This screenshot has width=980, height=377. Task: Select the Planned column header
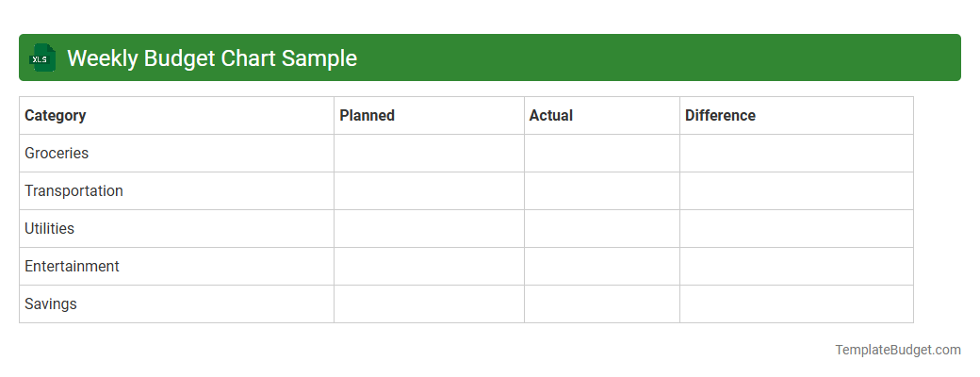click(x=367, y=116)
